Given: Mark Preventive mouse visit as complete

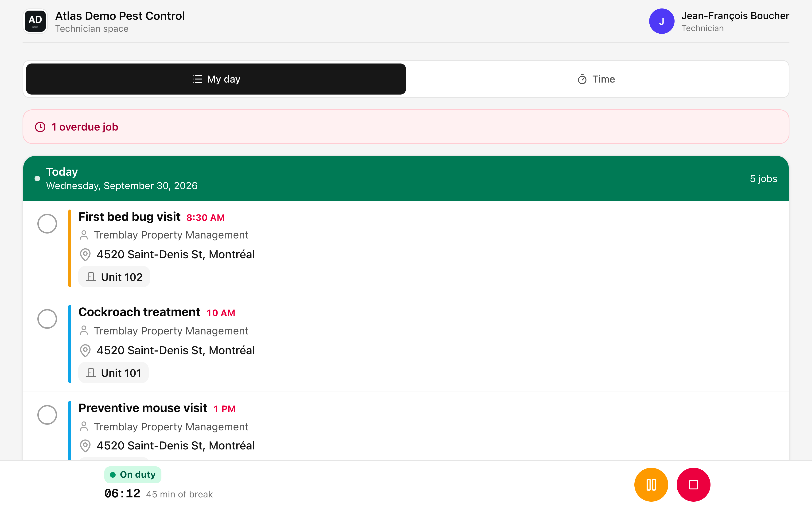Looking at the screenshot, I should click(47, 415).
